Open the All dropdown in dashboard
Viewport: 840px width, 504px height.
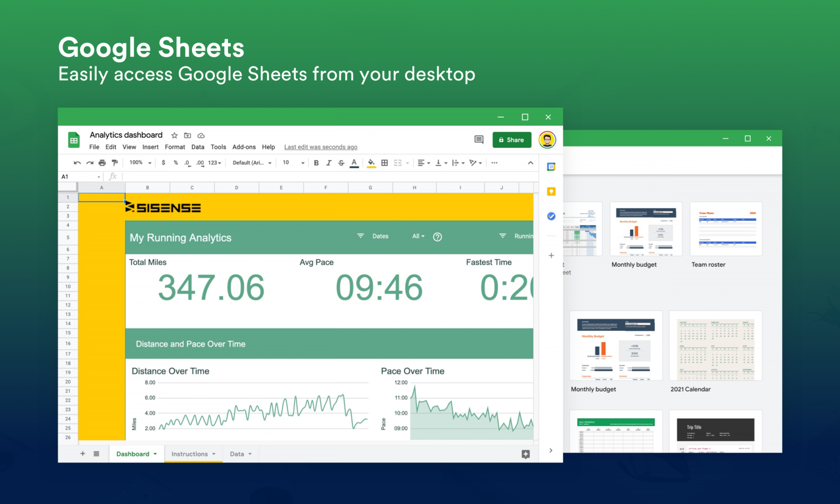pyautogui.click(x=418, y=236)
